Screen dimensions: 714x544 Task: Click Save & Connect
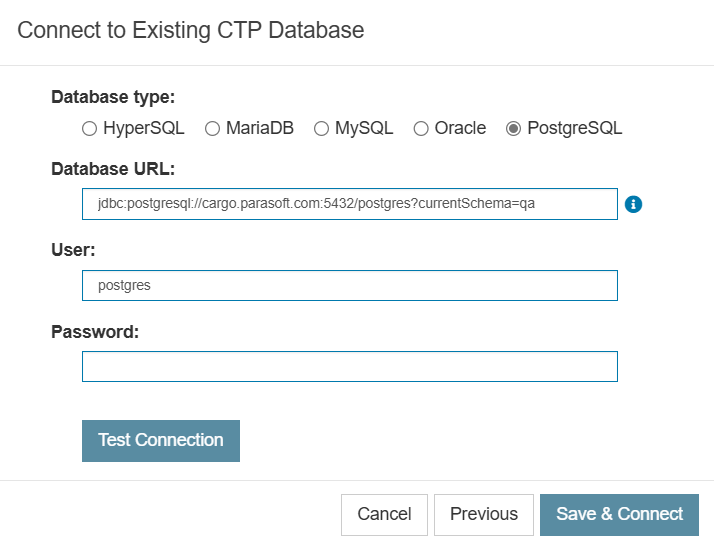(x=619, y=514)
